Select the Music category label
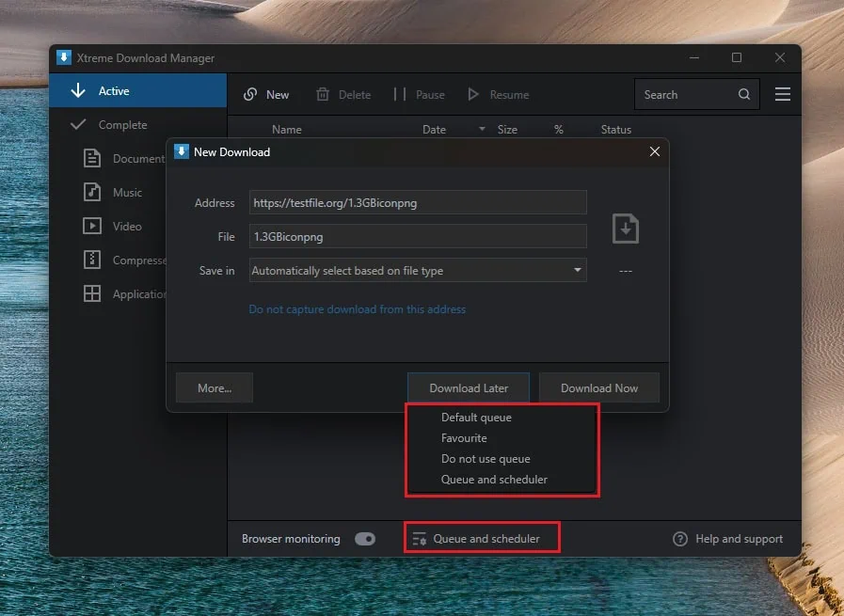844x616 pixels. point(127,192)
